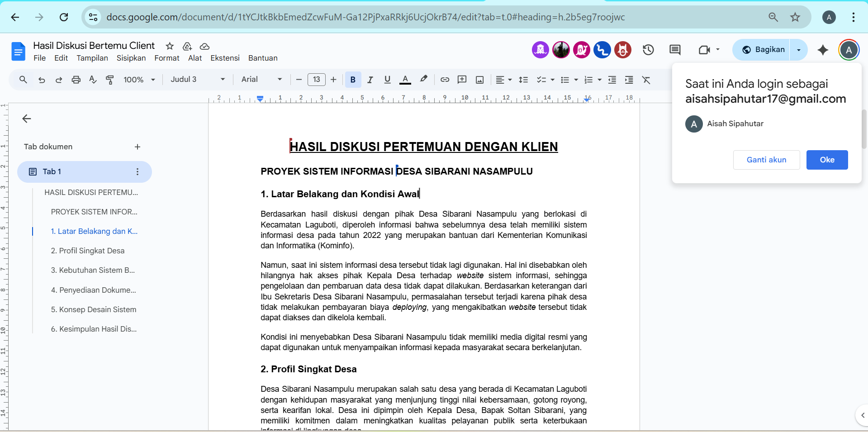Click the font size field showing 13
Screen dimensions: 868x432
[316, 80]
